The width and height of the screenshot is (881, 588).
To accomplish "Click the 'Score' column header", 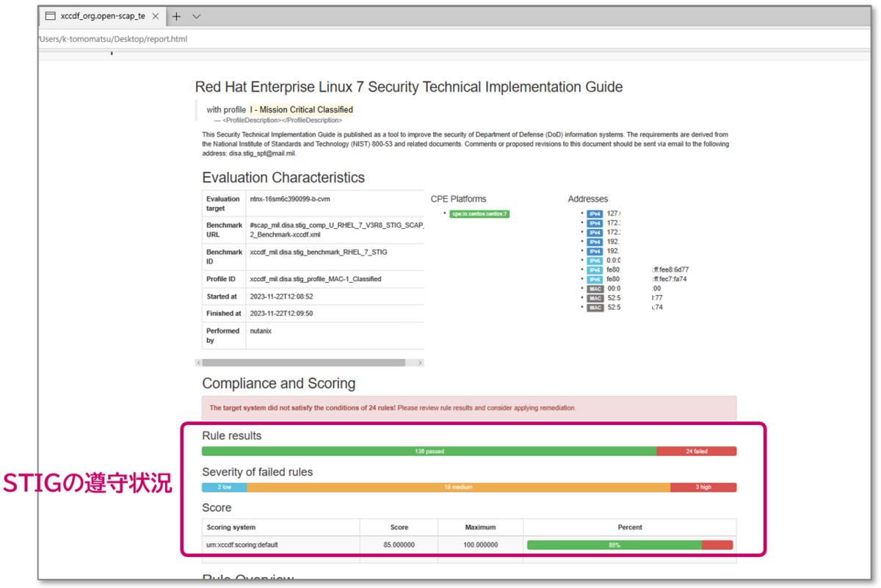I will pyautogui.click(x=399, y=527).
